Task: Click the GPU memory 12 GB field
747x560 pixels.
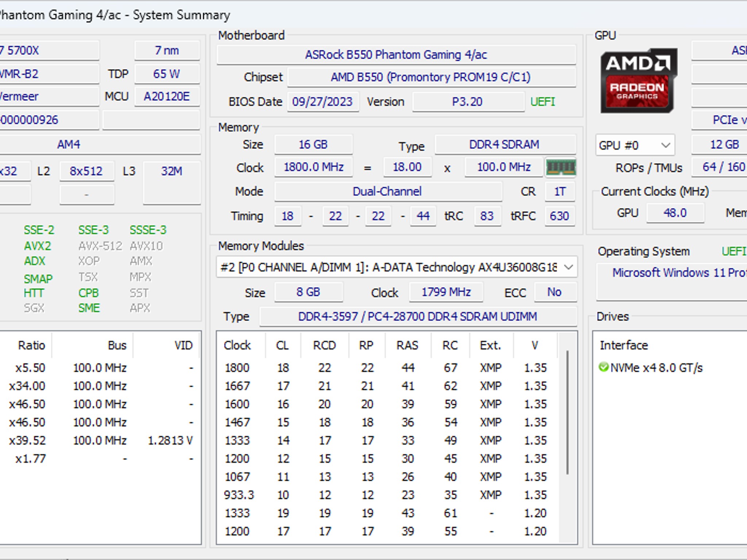Action: pyautogui.click(x=720, y=144)
